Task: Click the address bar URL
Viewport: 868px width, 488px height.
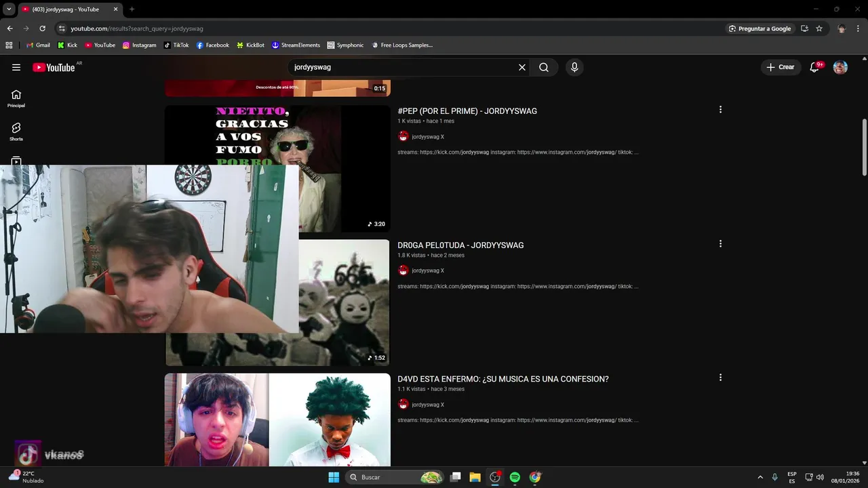Action: (137, 28)
